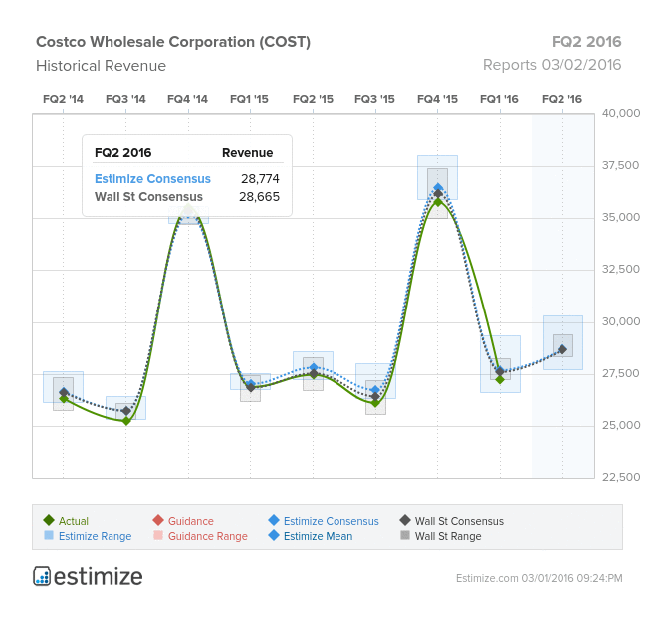Click the estimize wordmark text
The width and height of the screenshot is (672, 617).
pos(99,577)
